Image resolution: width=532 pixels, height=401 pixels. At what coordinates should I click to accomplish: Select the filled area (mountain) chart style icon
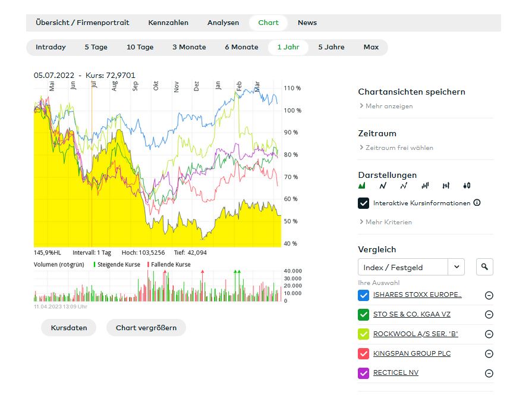coord(362,186)
